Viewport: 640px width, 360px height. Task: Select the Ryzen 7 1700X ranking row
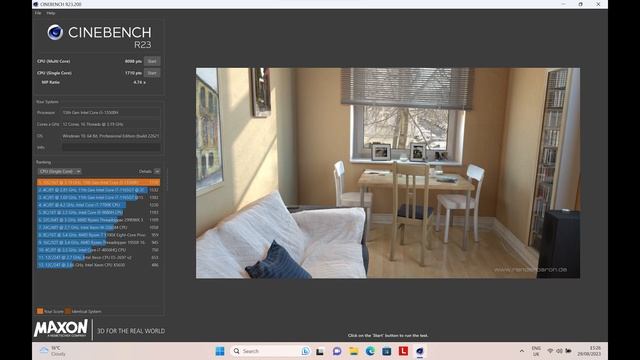click(x=98, y=235)
